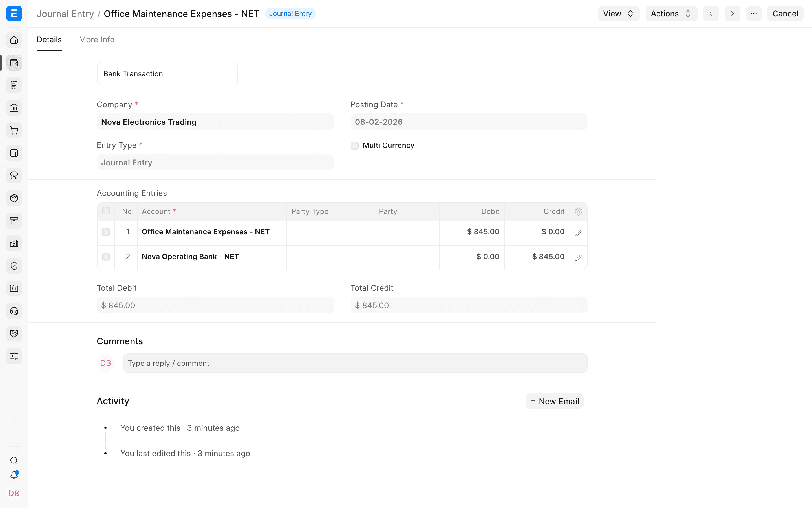
Task: Open the sliders settings icon in sidebar
Action: [14, 356]
